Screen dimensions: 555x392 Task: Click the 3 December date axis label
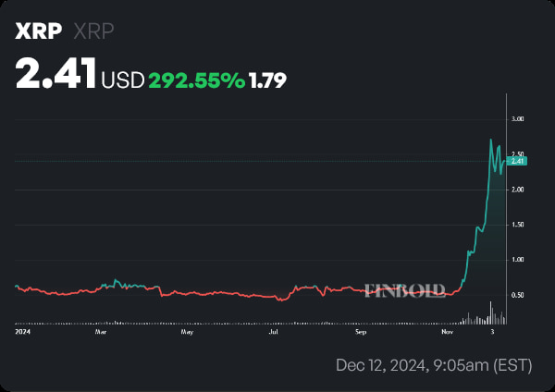[492, 332]
